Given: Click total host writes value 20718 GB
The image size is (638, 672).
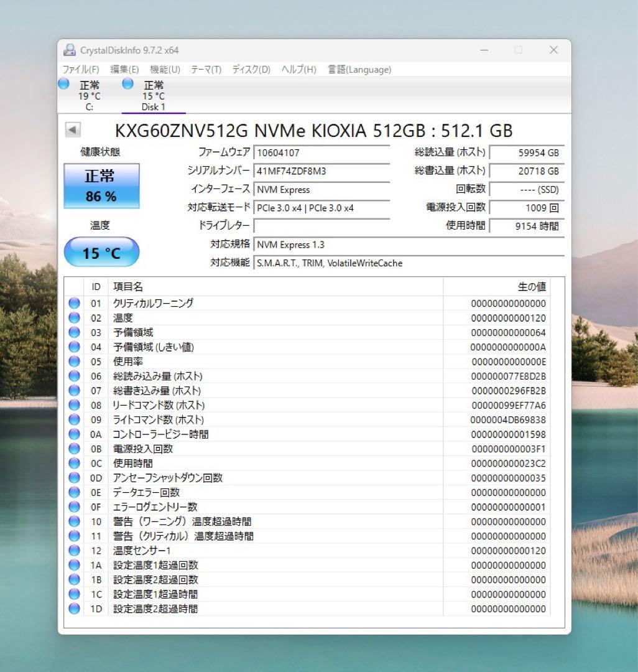Looking at the screenshot, I should [527, 172].
